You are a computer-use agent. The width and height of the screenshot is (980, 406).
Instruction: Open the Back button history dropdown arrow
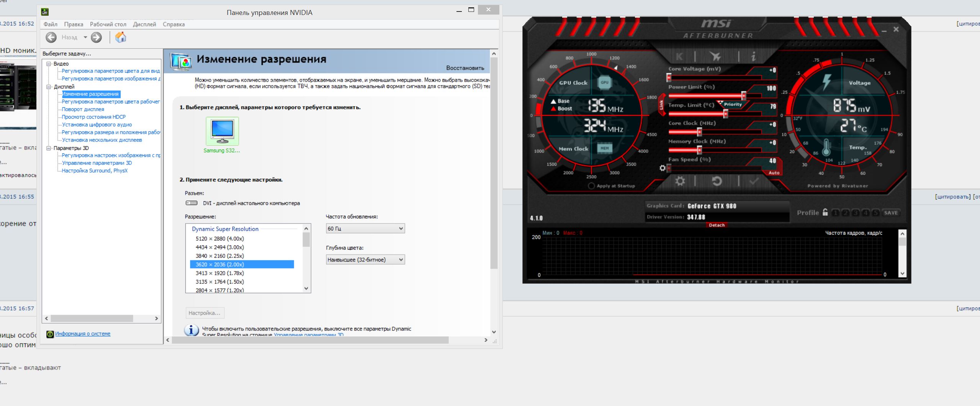coord(85,37)
